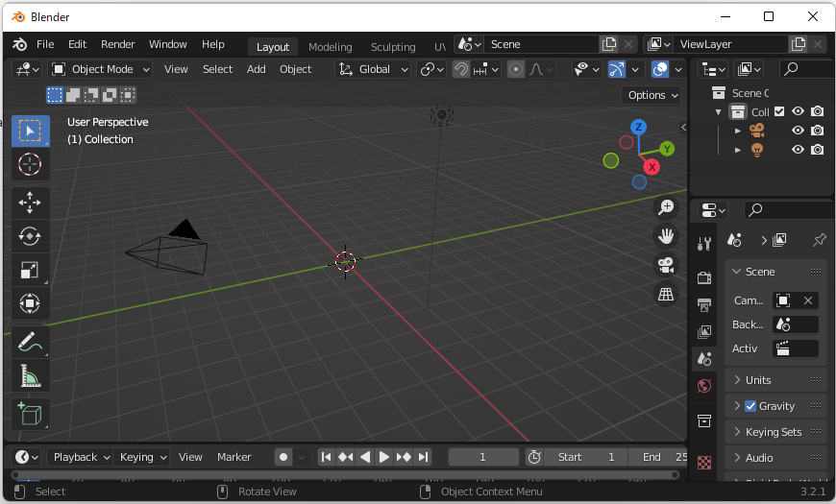Image resolution: width=836 pixels, height=504 pixels.
Task: Collapse the Collection in outliner
Action: [x=718, y=112]
